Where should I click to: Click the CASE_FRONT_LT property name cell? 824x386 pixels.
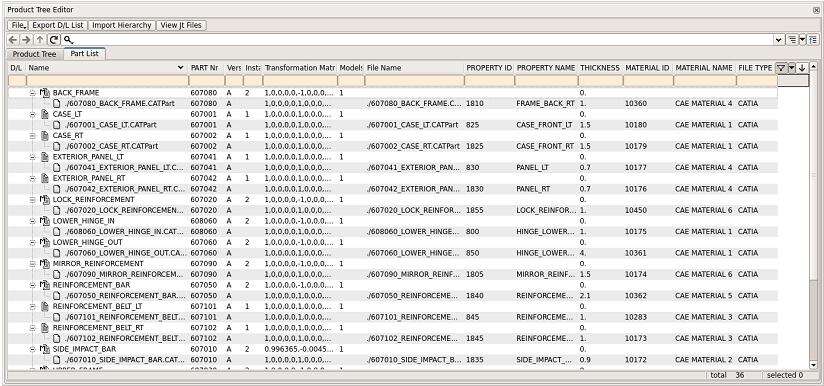tap(544, 125)
